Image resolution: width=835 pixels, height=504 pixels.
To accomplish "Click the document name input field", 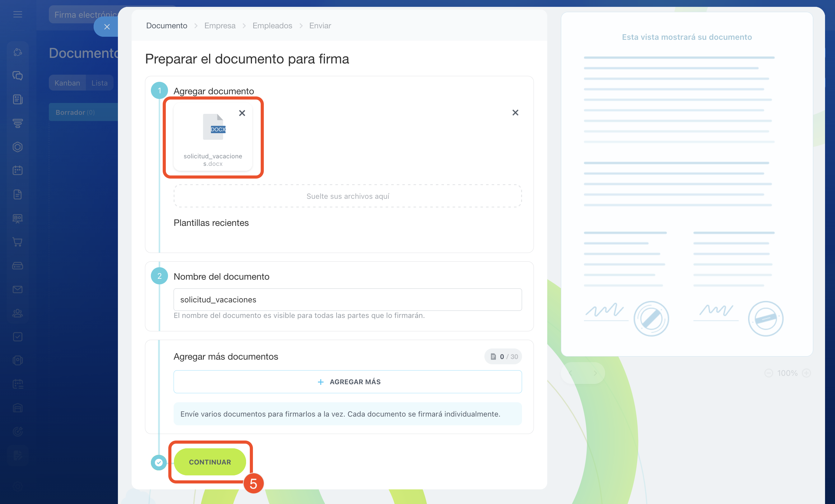I will point(348,300).
